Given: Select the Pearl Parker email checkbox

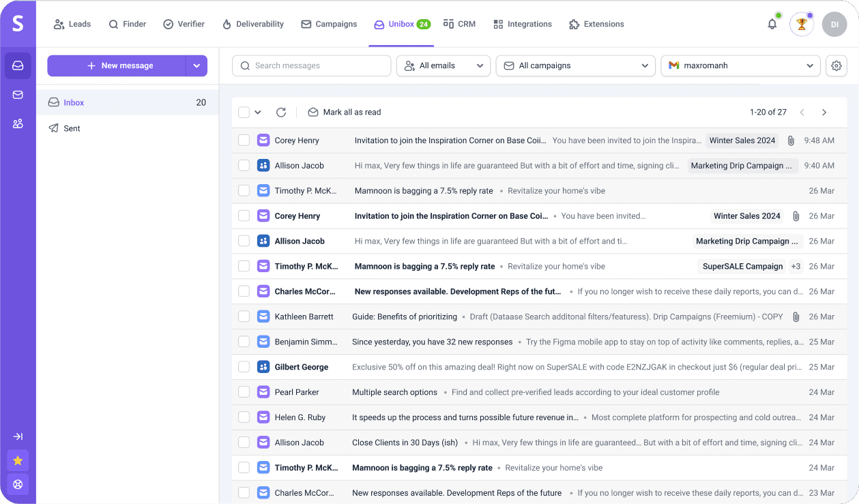Looking at the screenshot, I should point(244,392).
